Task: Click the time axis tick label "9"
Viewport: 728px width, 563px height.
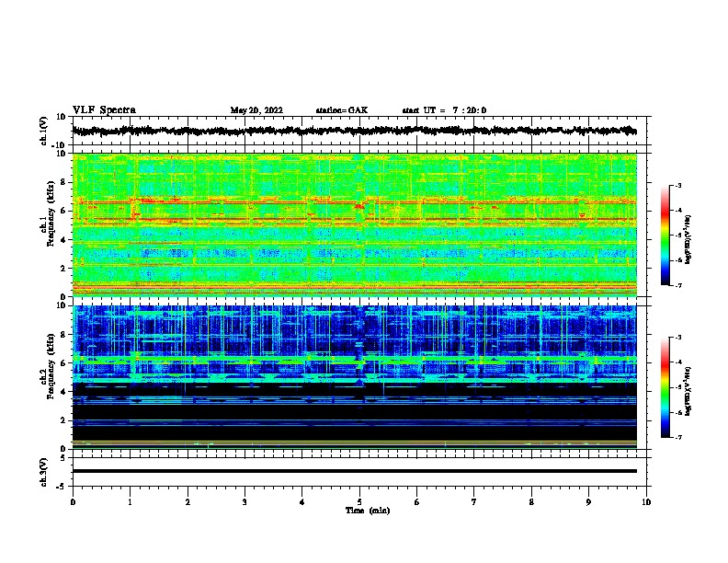Action: [x=588, y=502]
